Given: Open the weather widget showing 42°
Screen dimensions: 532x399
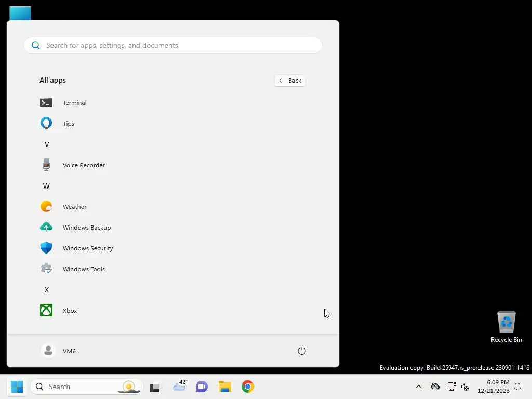Looking at the screenshot, I should pos(180,386).
